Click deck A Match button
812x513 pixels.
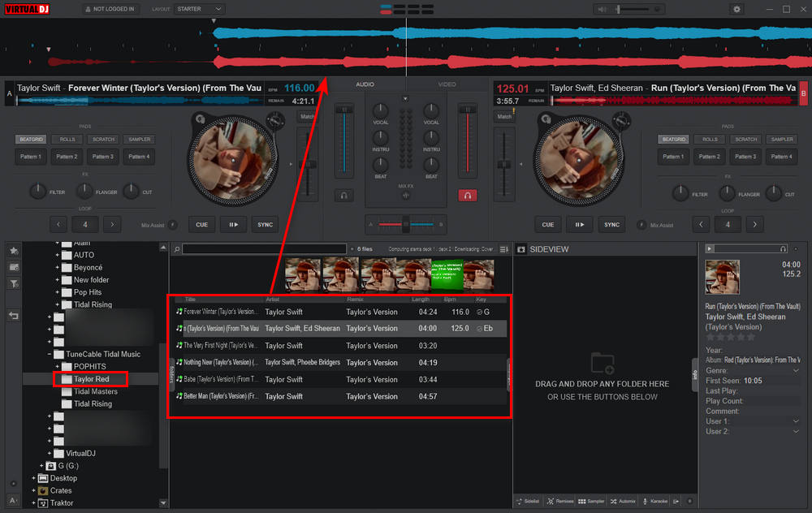[x=307, y=117]
